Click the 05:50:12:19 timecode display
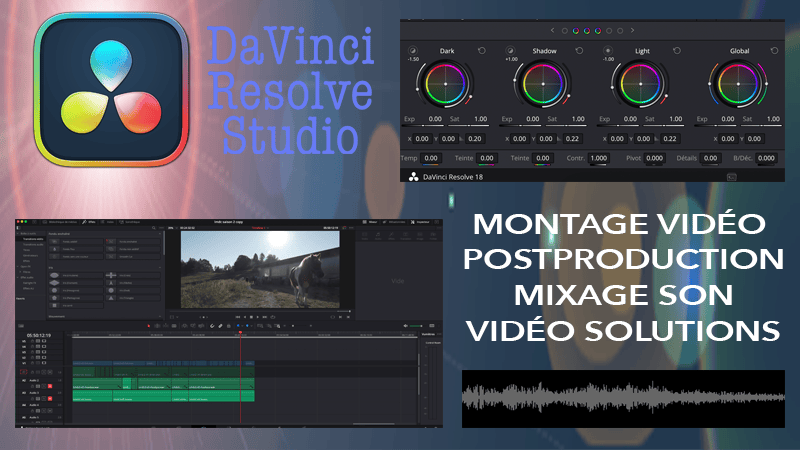Viewport: 800px width, 450px height. (x=39, y=335)
